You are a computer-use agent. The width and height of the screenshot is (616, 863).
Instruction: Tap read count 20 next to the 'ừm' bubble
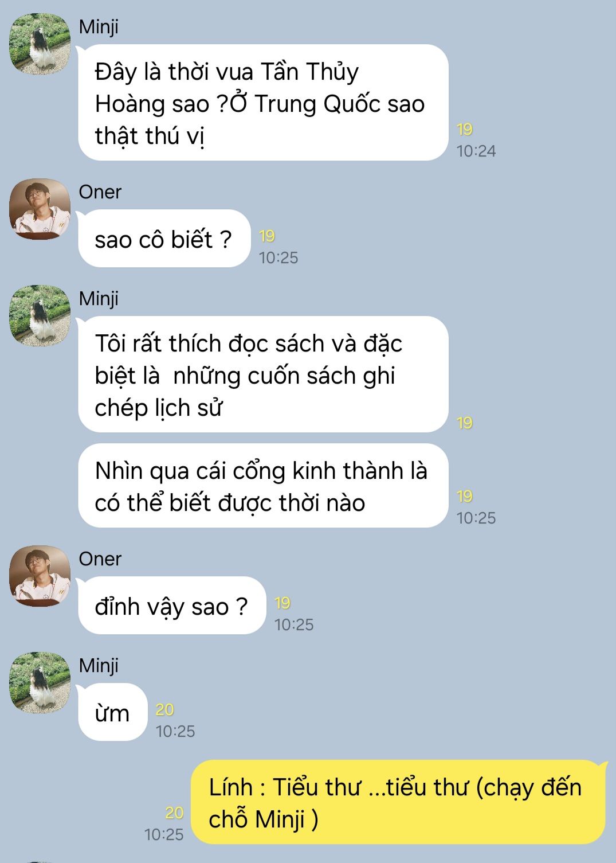tap(165, 710)
